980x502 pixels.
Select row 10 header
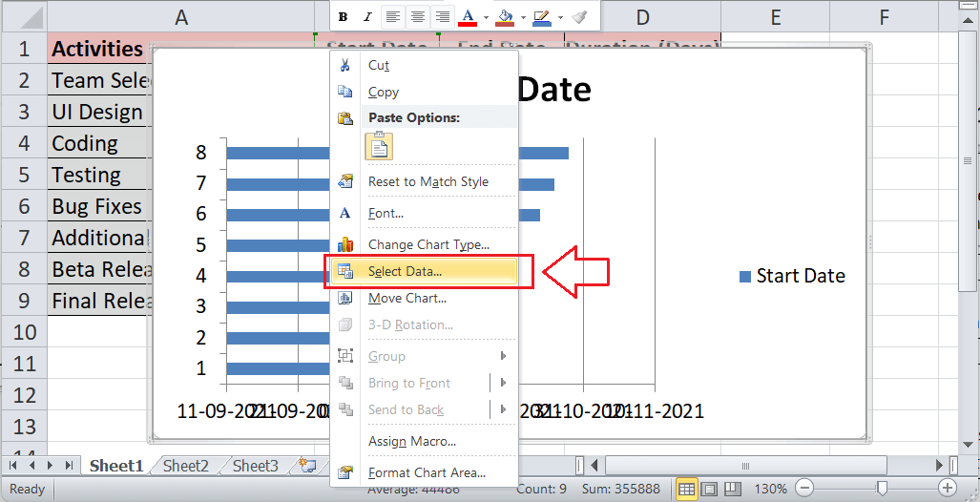click(24, 332)
